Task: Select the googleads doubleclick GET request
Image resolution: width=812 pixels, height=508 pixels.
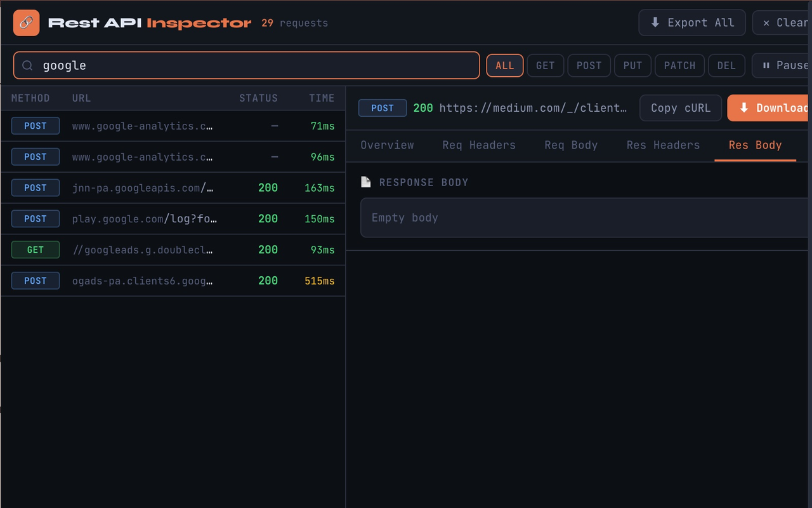Action: coord(173,250)
